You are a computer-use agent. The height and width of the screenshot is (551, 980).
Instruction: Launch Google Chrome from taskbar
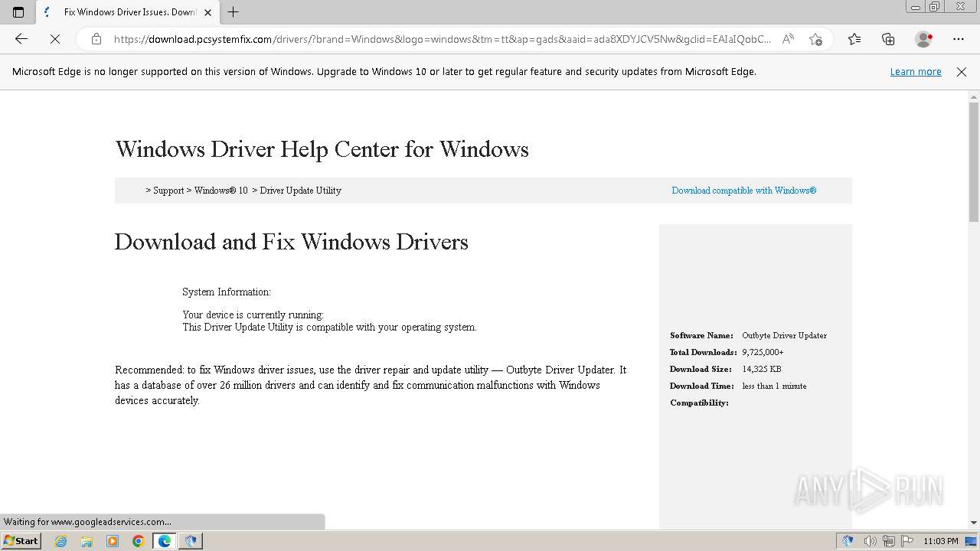139,541
